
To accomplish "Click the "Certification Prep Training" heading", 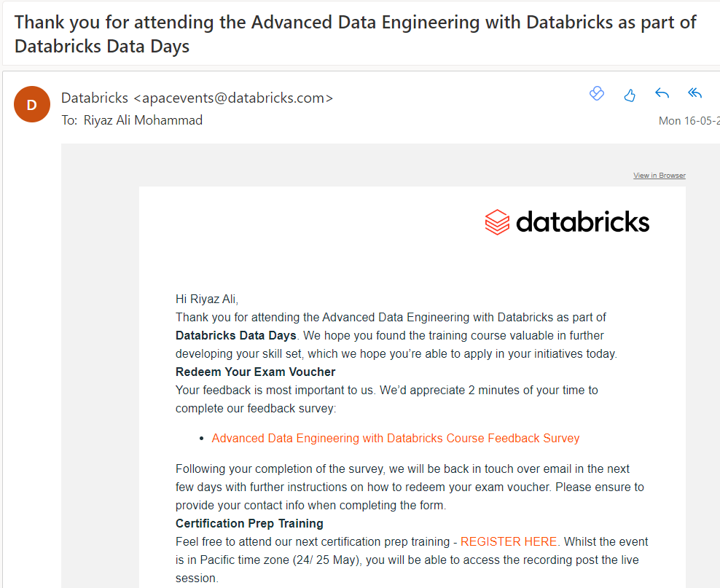I will coord(249,523).
